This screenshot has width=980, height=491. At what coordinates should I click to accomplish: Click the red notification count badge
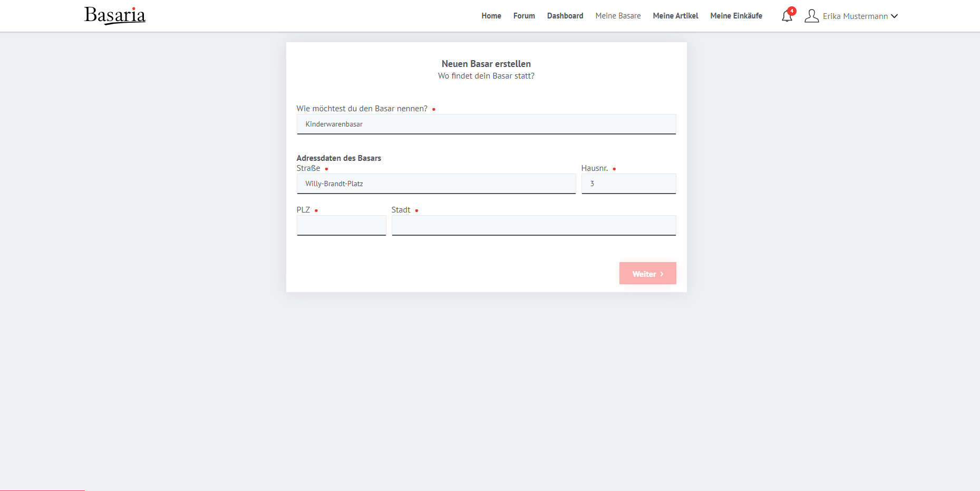pyautogui.click(x=792, y=11)
